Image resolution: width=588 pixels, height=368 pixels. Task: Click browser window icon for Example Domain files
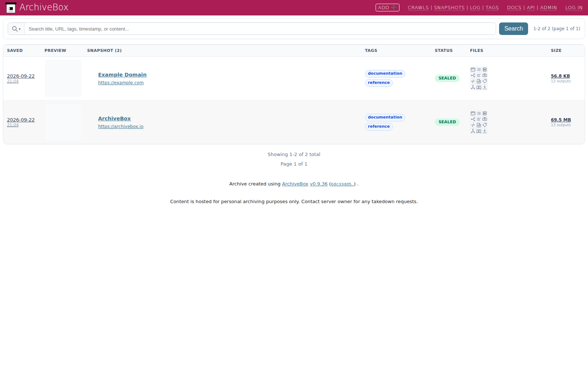[473, 70]
